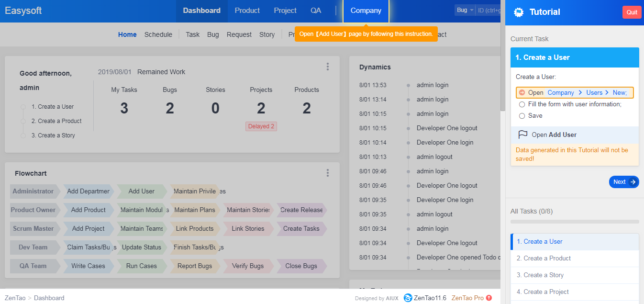This screenshot has width=644, height=304.
Task: Expand the Bug search type dropdown
Action: [464, 10]
